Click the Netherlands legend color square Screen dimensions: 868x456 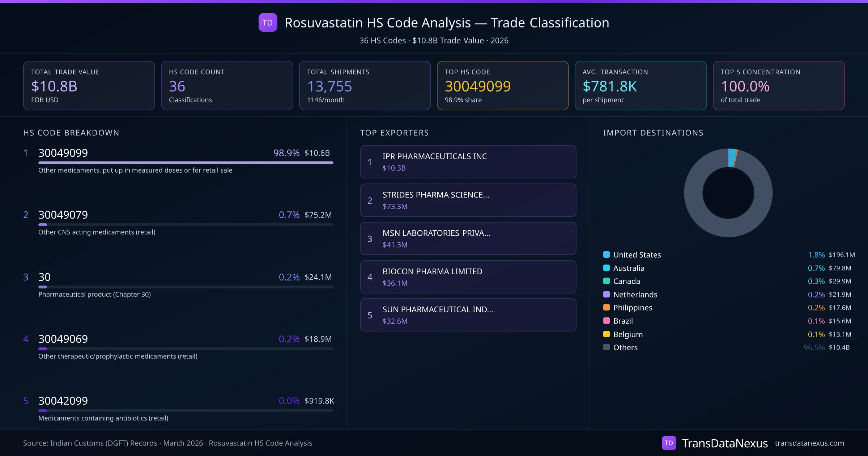[x=607, y=294]
